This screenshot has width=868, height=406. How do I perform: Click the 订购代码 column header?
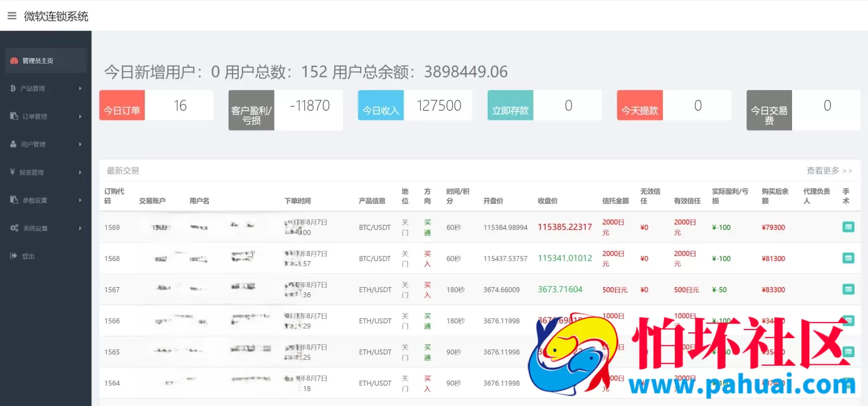click(114, 196)
